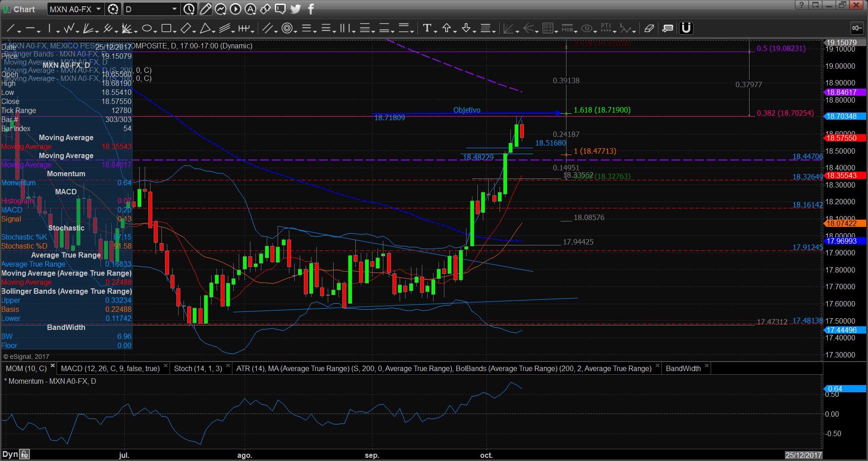
Task: Switch to the BandWidth tab
Action: pos(683,369)
